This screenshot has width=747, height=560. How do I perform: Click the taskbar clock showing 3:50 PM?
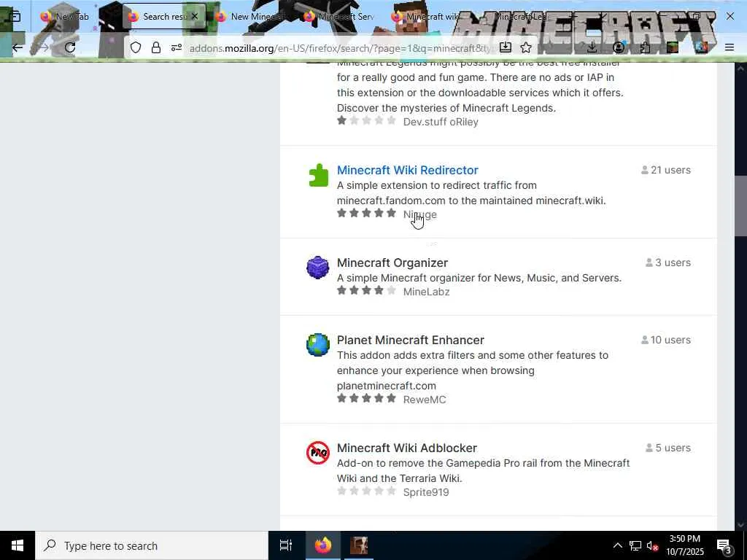[684, 545]
